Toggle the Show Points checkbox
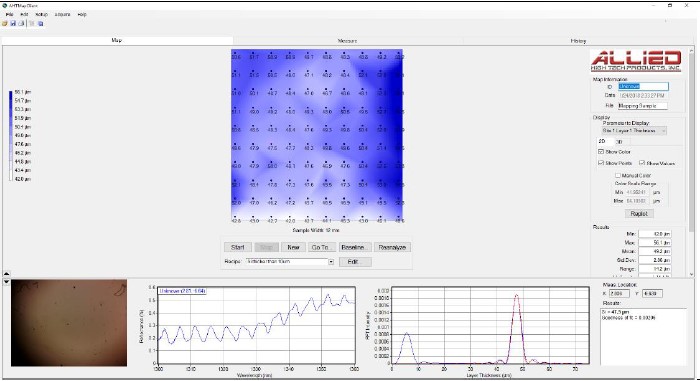The width and height of the screenshot is (700, 381). [x=601, y=163]
